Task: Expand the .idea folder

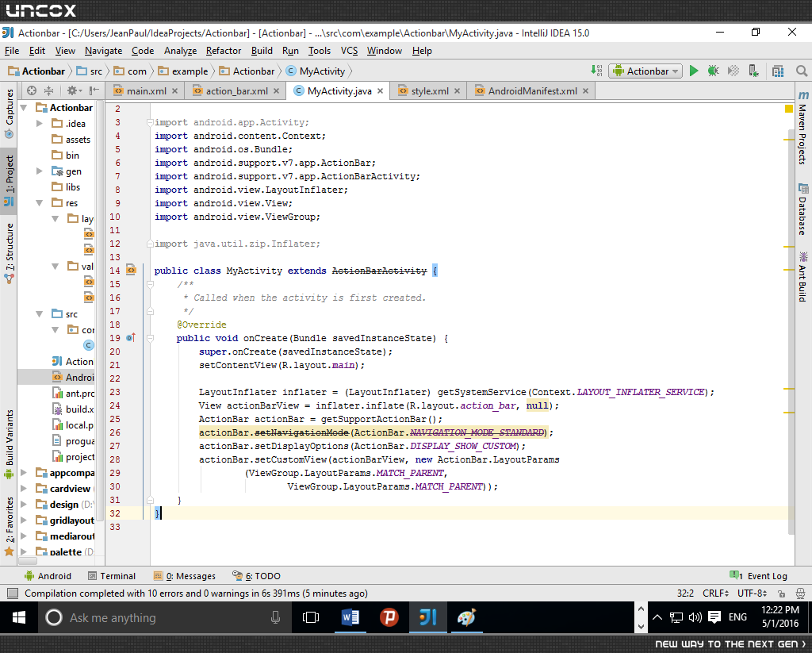Action: coord(40,123)
